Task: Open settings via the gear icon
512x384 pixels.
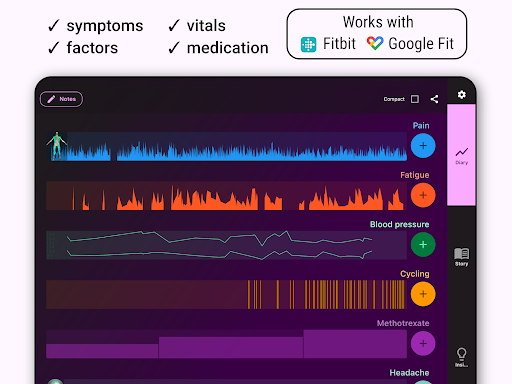Action: tap(461, 95)
